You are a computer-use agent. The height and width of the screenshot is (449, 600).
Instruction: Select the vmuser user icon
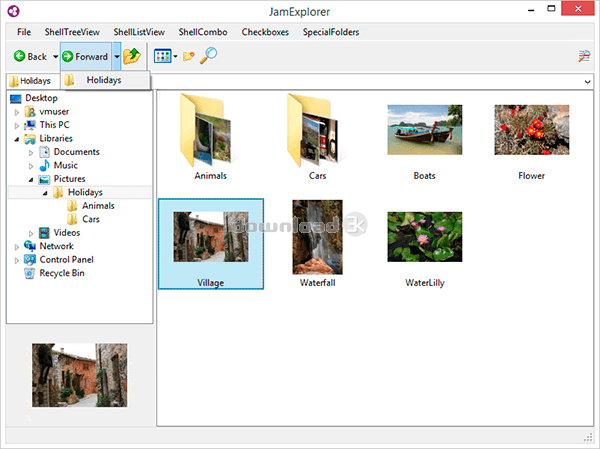pyautogui.click(x=30, y=112)
